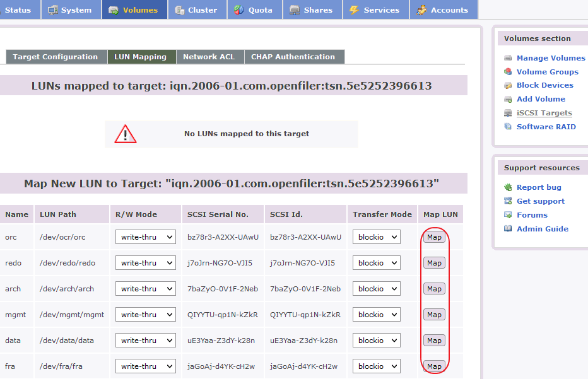Click the Cluster tab icon
The height and width of the screenshot is (379, 588).
coord(180,10)
